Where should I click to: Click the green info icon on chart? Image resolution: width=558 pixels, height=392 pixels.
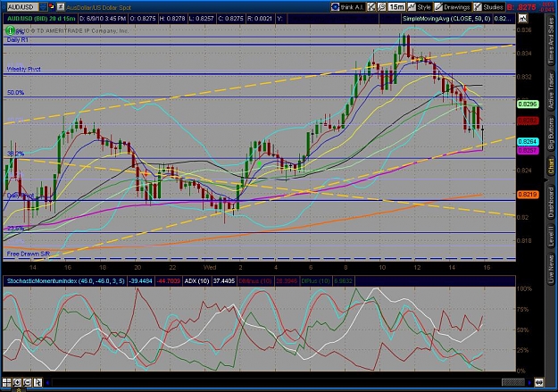pyautogui.click(x=11, y=30)
